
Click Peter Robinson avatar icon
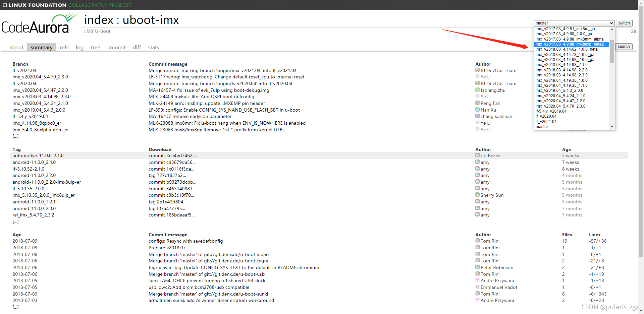pos(477,267)
